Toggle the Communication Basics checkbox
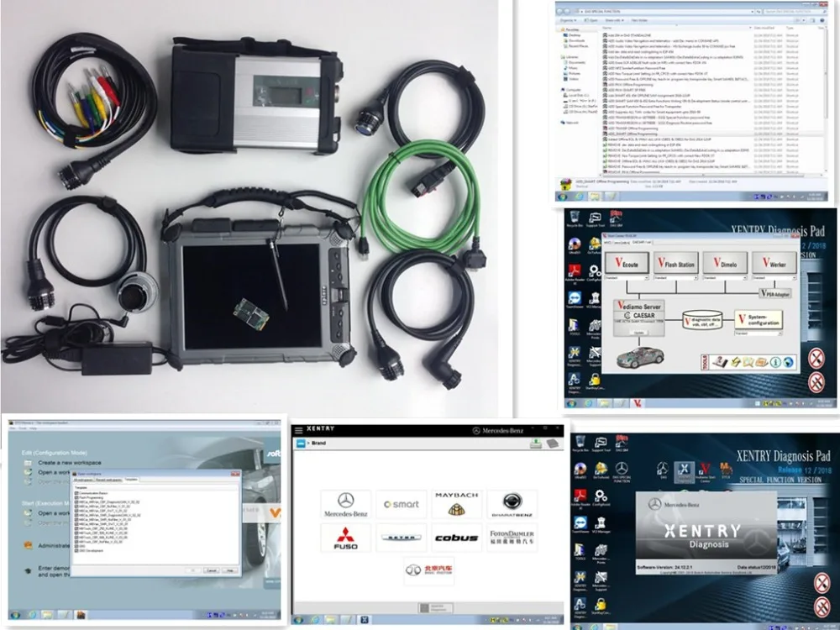 tap(76, 493)
